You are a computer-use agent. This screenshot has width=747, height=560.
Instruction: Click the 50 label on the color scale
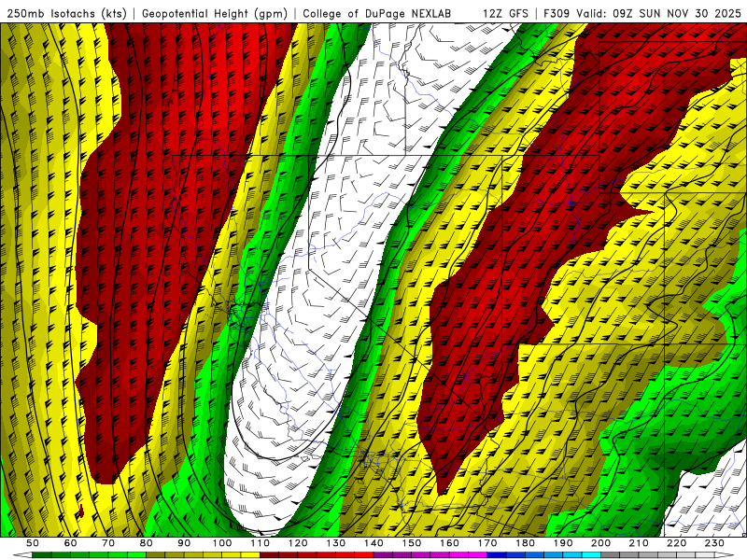click(33, 543)
